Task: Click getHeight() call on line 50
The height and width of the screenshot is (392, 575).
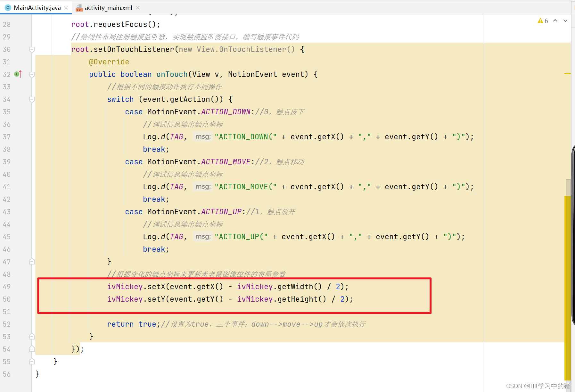Action: point(302,299)
